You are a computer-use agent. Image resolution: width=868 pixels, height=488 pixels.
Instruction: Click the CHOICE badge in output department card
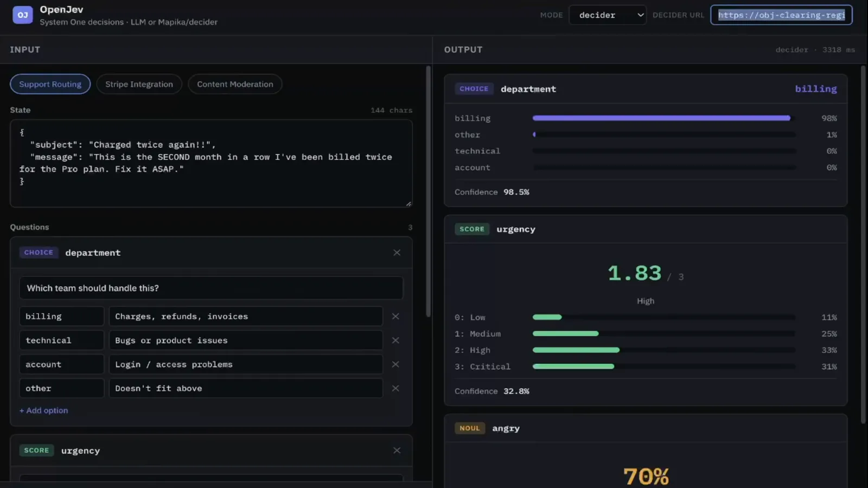[474, 89]
